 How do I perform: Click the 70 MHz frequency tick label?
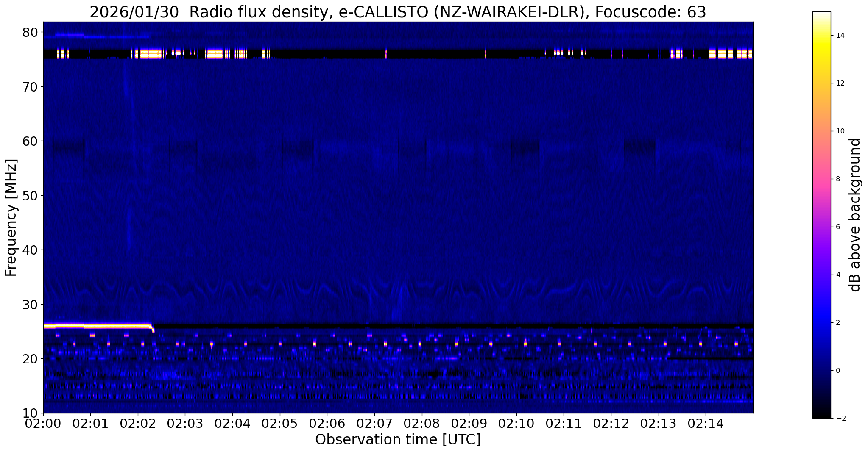tap(30, 87)
